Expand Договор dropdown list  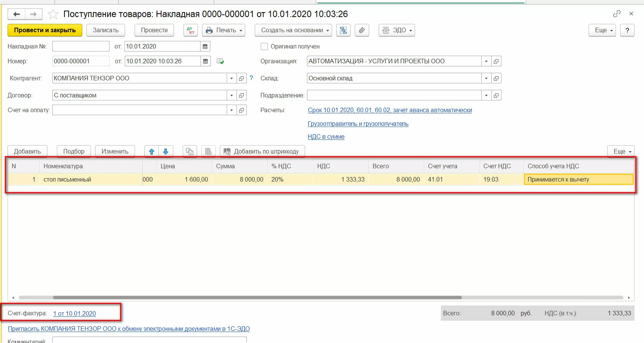(232, 95)
